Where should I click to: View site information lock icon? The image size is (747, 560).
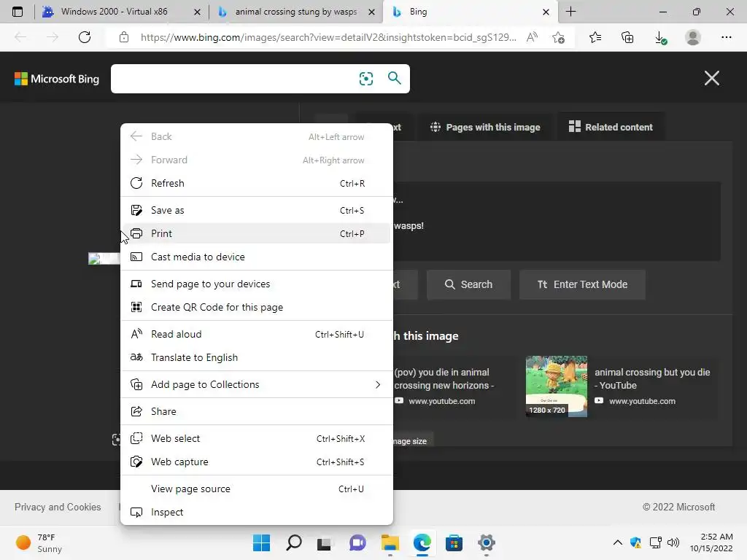click(124, 37)
